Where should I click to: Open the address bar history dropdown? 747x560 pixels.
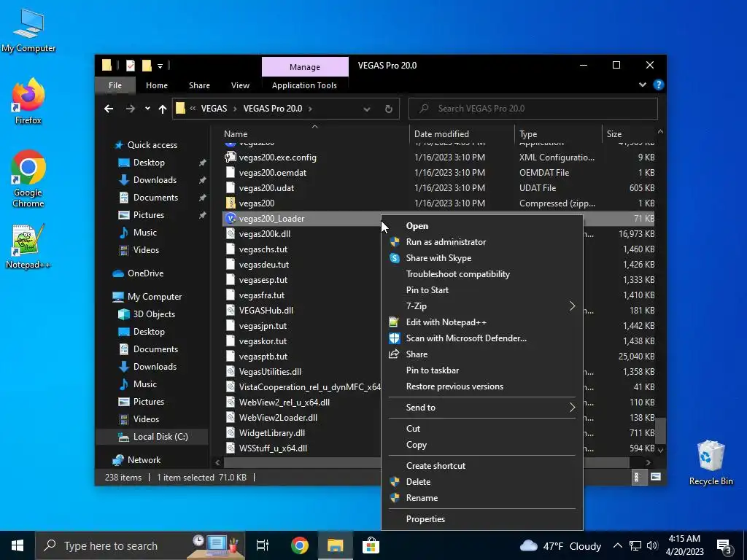[367, 109]
